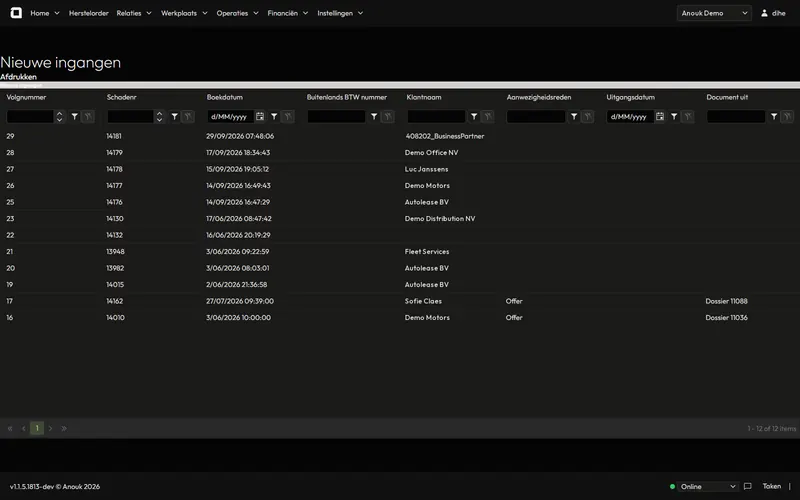This screenshot has width=800, height=500.
Task: Sort by the Uitgangsdatum column header
Action: pos(631,97)
